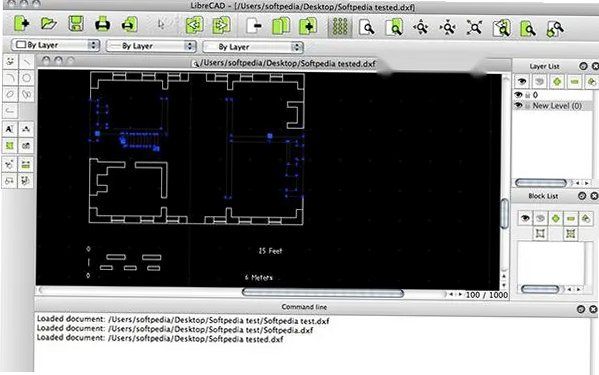Open the line width By Layer dropdown
The width and height of the screenshot is (599, 375).
[151, 46]
